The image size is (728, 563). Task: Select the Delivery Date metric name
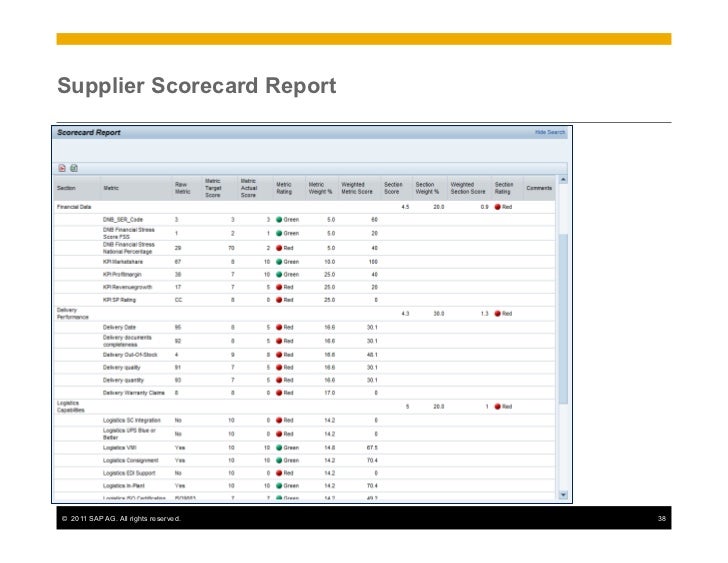pyautogui.click(x=119, y=327)
